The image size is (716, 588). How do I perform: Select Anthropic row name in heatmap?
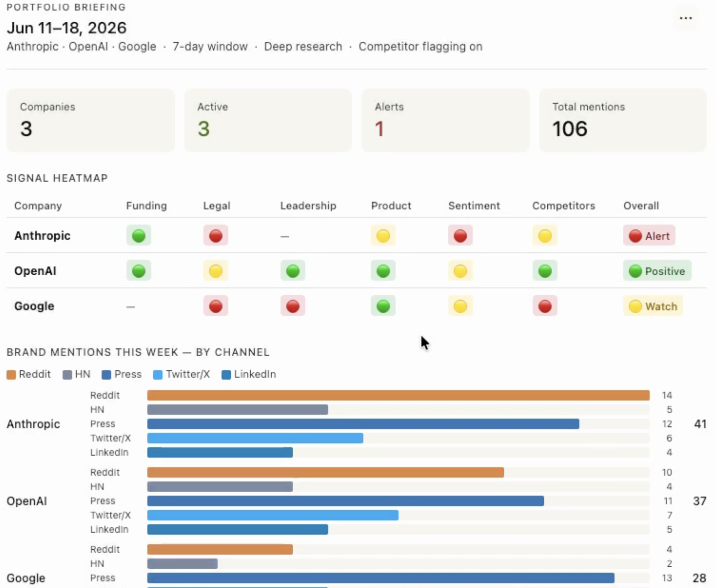[42, 236]
